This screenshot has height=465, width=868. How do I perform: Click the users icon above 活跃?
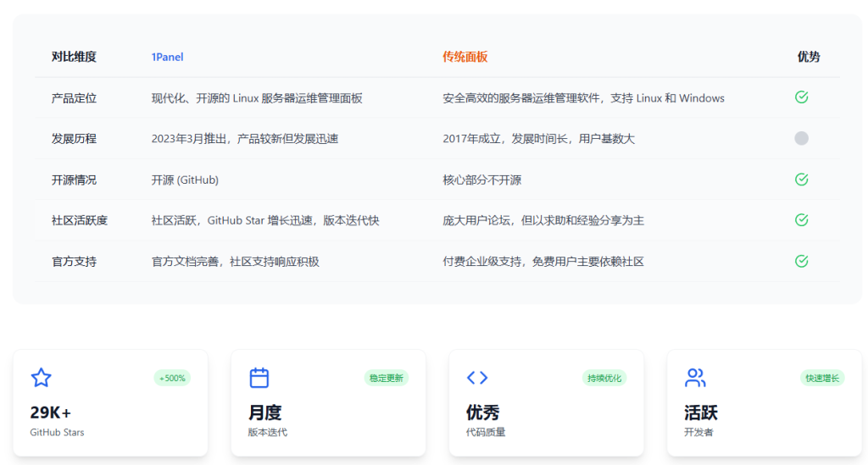[695, 378]
